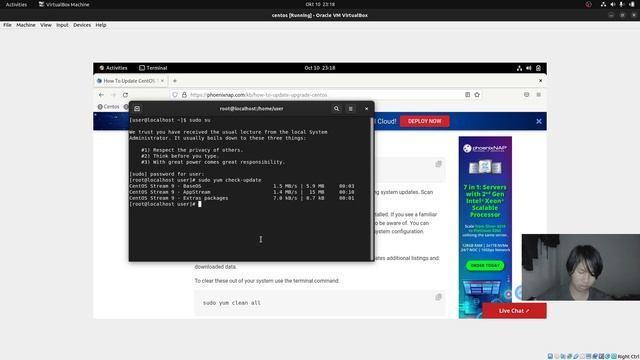Click the phoenixNAP logo in sidebar ad
Viewport: 640px width, 360px height.
point(485,148)
